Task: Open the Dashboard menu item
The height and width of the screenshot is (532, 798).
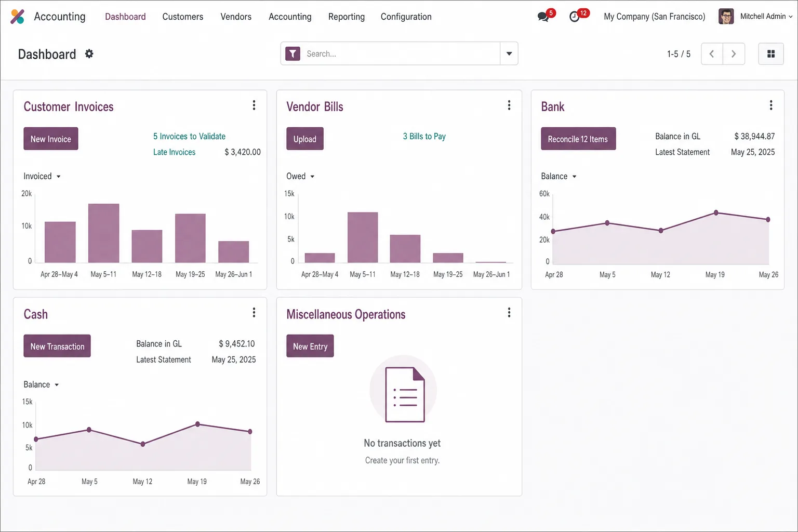Action: (125, 17)
